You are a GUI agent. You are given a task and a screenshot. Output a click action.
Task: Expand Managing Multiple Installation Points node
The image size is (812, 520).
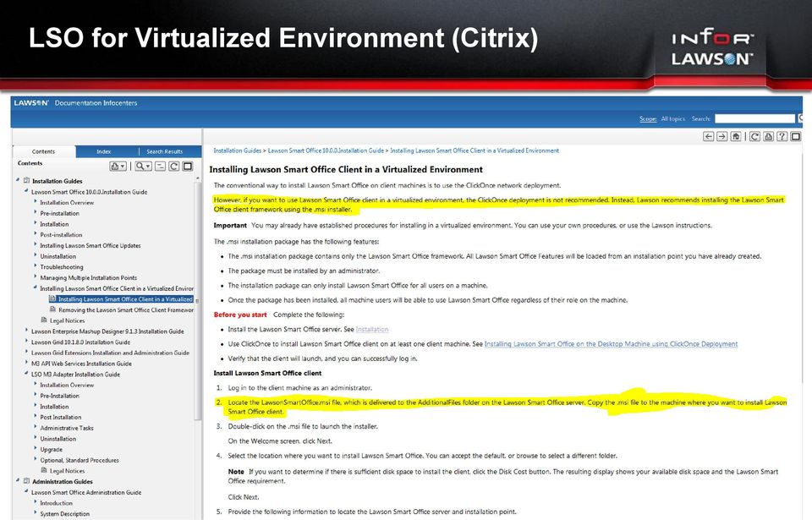36,277
